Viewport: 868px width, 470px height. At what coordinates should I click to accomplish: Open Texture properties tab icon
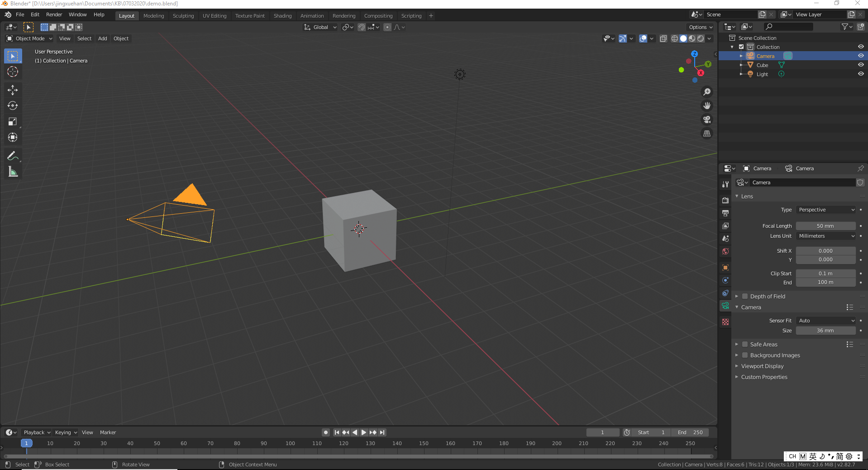pos(725,322)
